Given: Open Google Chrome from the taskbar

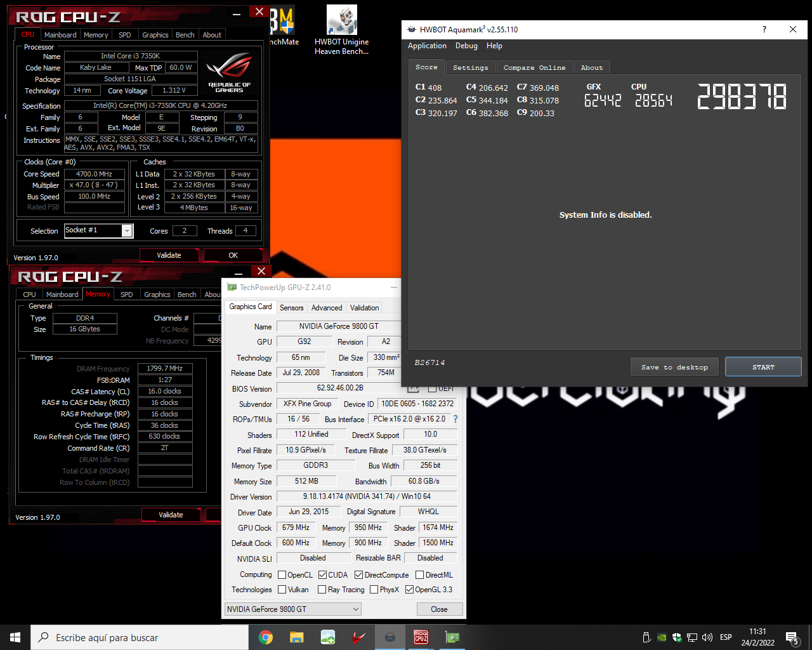Looking at the screenshot, I should tap(266, 637).
